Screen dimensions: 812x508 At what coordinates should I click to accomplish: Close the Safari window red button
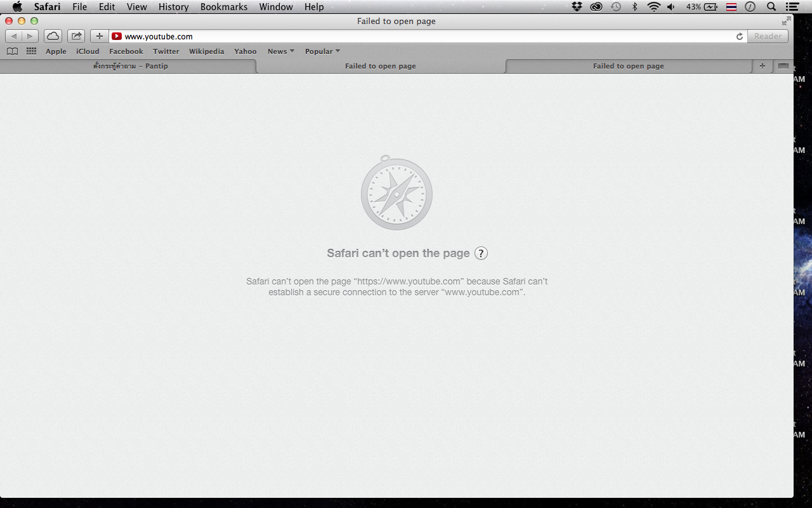(9, 21)
